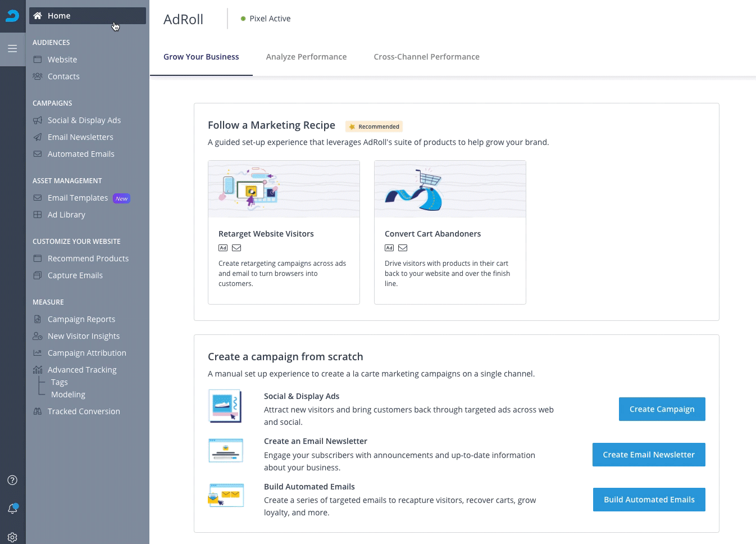Click the New badge beside Email Templates
The height and width of the screenshot is (544, 756).
tap(121, 198)
